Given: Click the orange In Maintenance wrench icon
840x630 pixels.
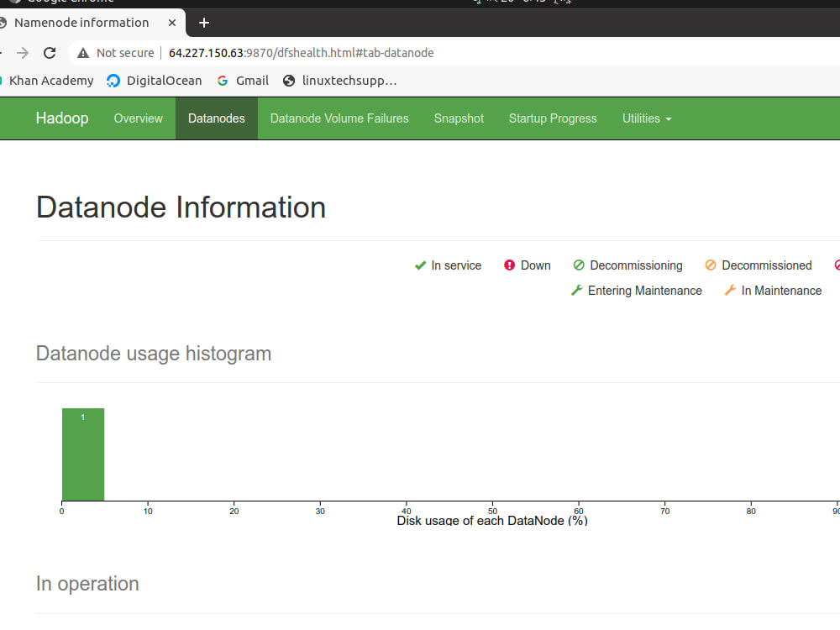Looking at the screenshot, I should pyautogui.click(x=730, y=291).
